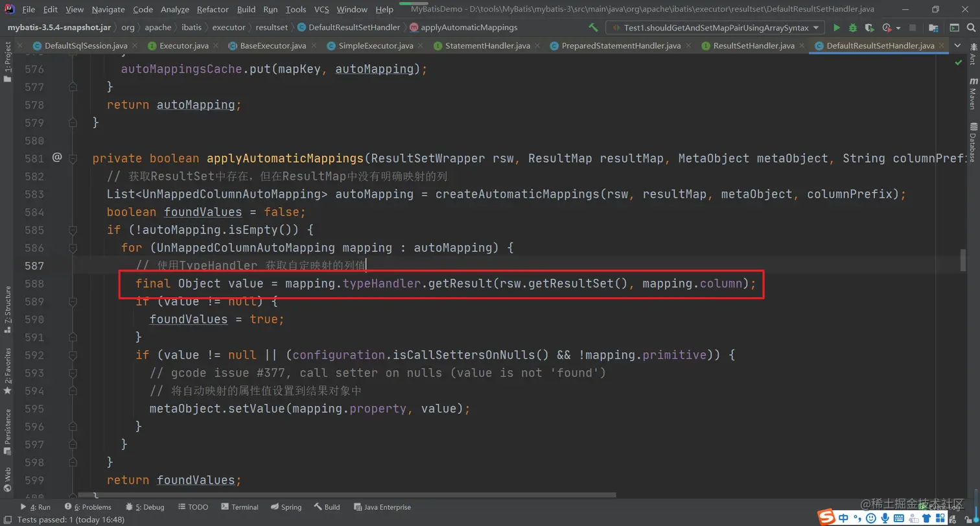Start debugging with the green bug icon
Viewport: 980px width, 526px height.
point(853,28)
